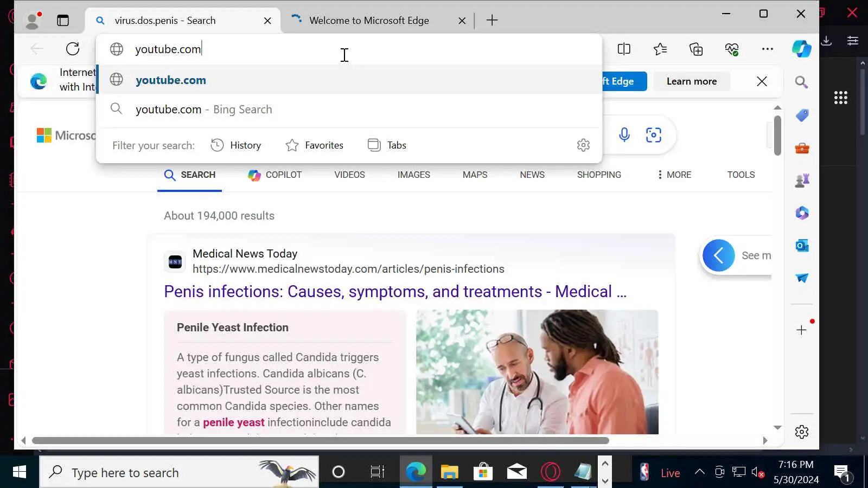
Task: Open sidebar settings gear
Action: 801,432
